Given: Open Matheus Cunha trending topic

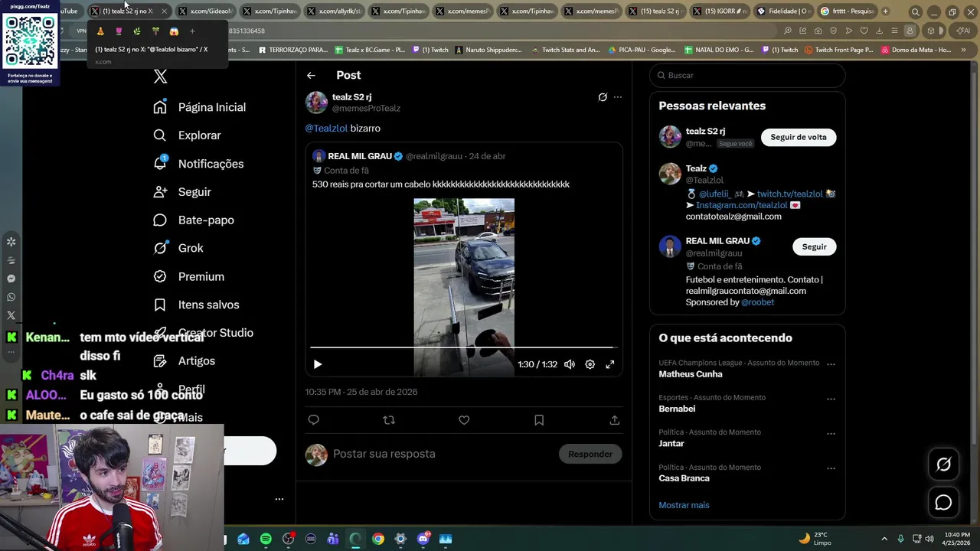Looking at the screenshot, I should (691, 374).
